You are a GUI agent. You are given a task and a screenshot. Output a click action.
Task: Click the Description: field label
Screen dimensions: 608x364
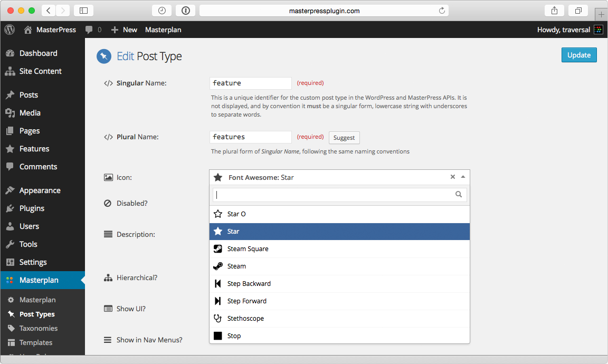click(x=136, y=235)
